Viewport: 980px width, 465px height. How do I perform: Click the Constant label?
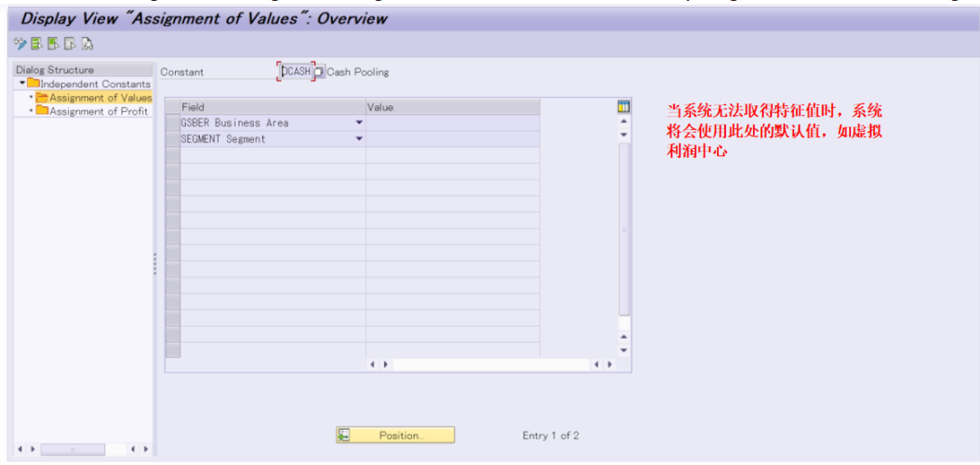(181, 72)
